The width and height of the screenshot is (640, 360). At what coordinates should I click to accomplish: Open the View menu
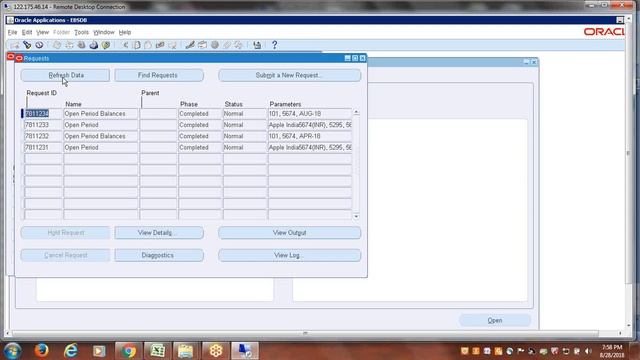(x=42, y=32)
